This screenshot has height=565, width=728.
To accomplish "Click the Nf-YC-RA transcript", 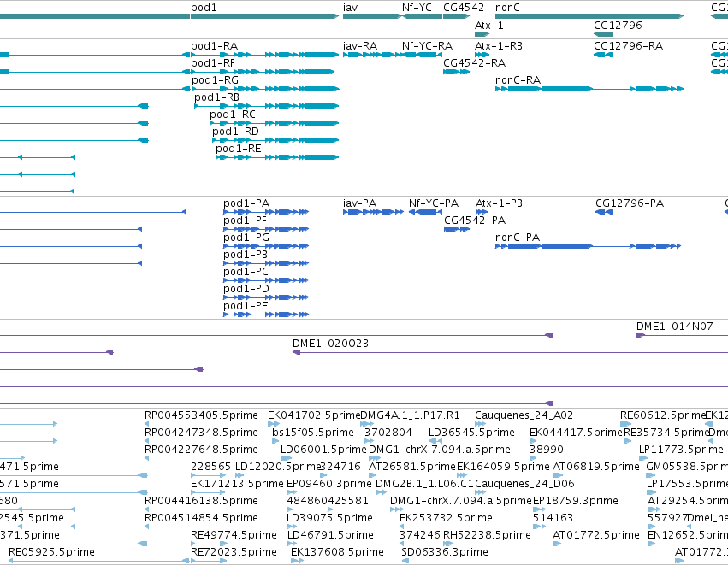I will [422, 55].
